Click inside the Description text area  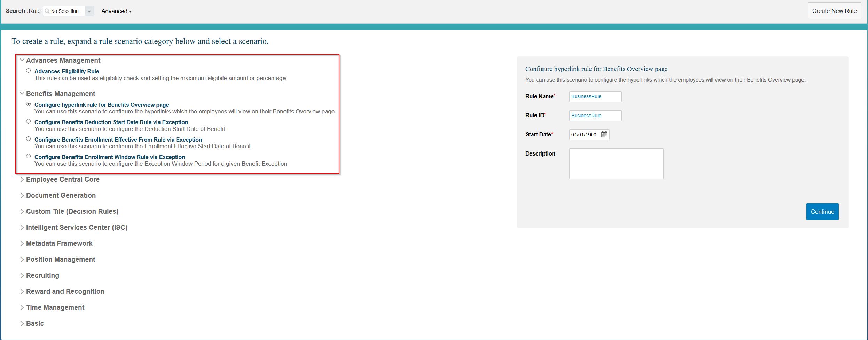(x=616, y=164)
